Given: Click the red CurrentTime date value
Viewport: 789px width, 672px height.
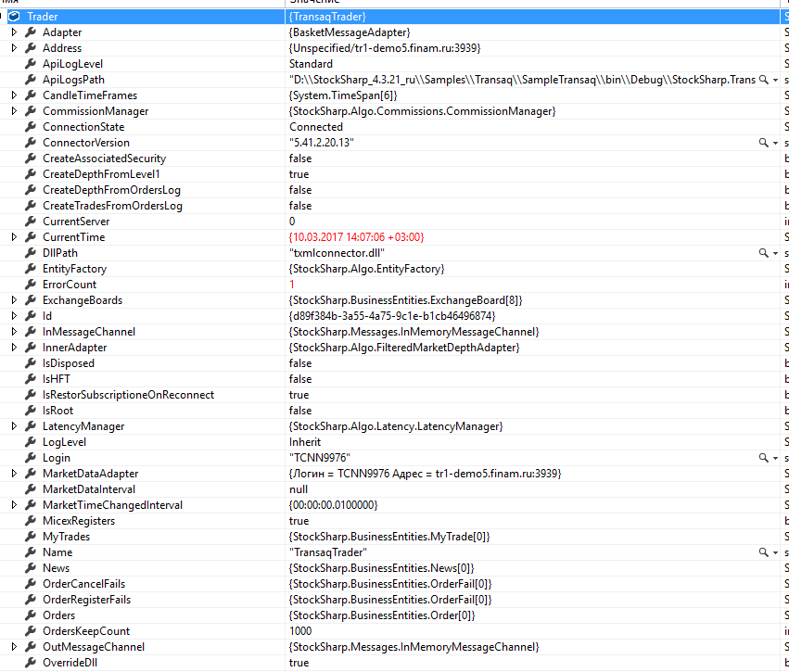Looking at the screenshot, I should [x=357, y=237].
